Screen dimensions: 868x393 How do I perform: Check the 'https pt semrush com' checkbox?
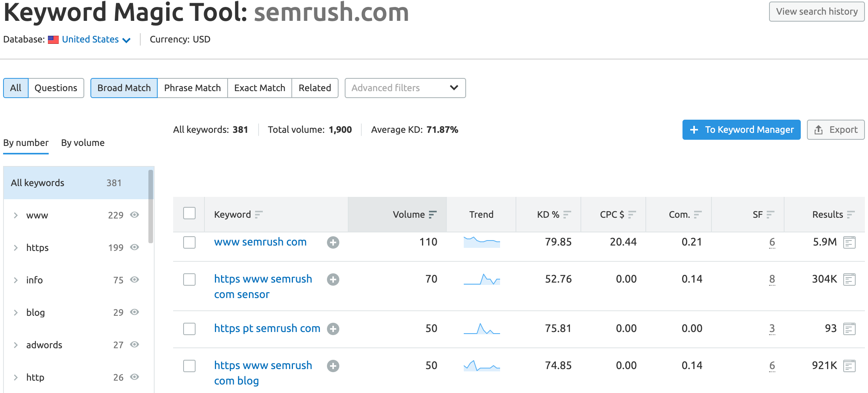pyautogui.click(x=189, y=329)
